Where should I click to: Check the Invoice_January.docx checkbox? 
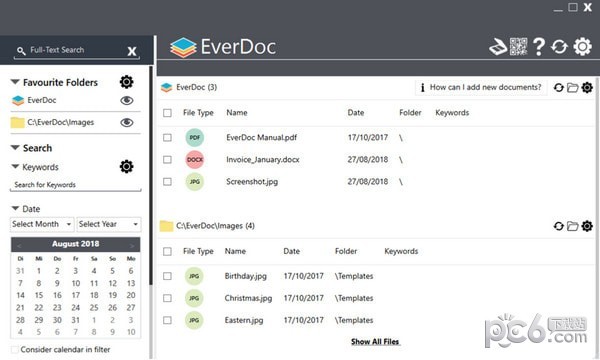click(167, 160)
